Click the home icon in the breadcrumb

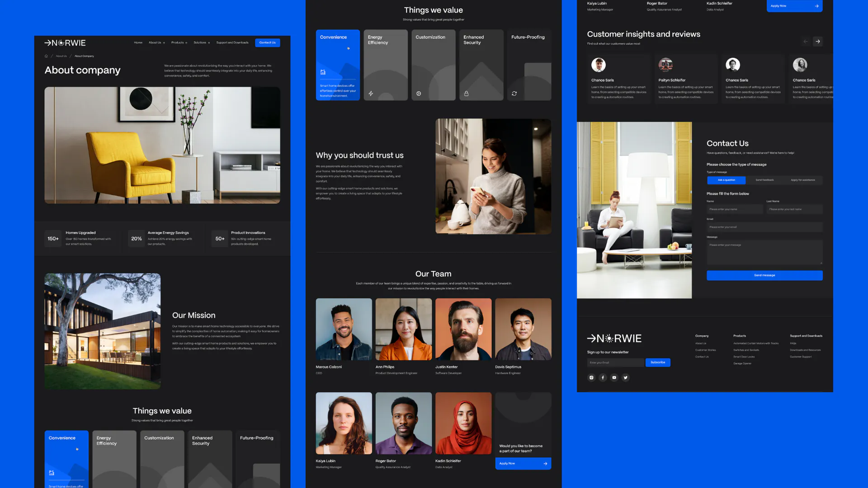(46, 56)
